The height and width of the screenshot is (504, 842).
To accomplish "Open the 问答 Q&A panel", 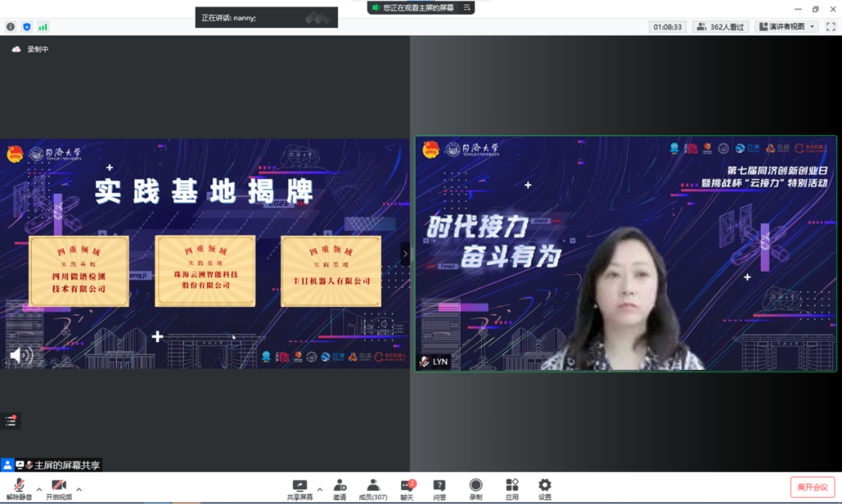I will [x=440, y=488].
